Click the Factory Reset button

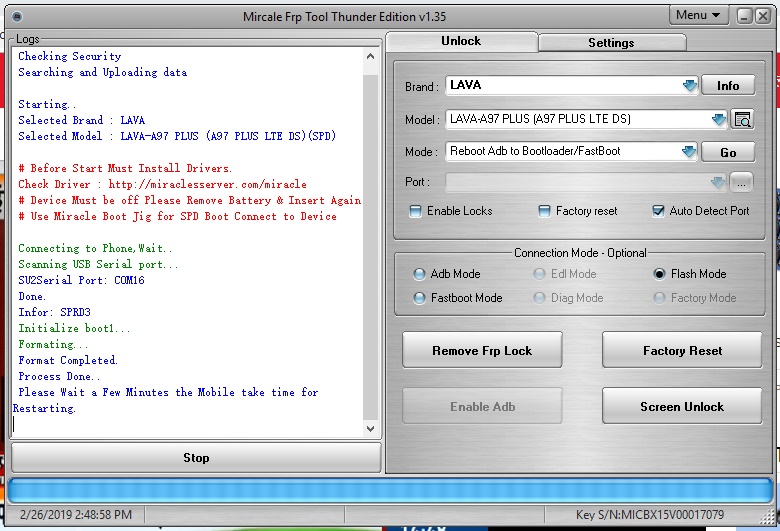pyautogui.click(x=682, y=350)
